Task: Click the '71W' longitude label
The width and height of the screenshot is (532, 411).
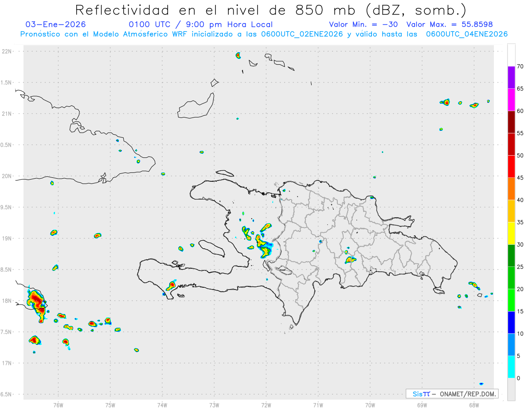Action: tap(318, 405)
